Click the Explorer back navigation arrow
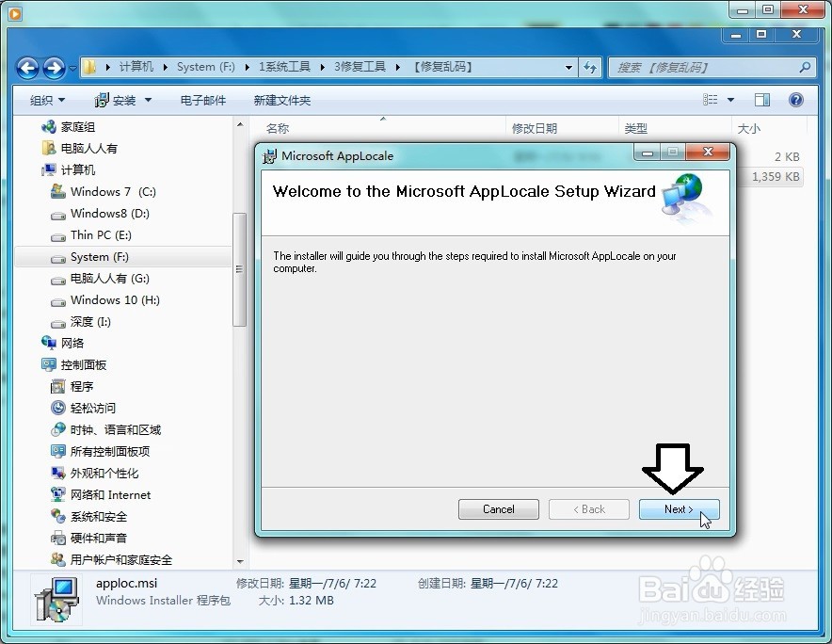 (27, 68)
